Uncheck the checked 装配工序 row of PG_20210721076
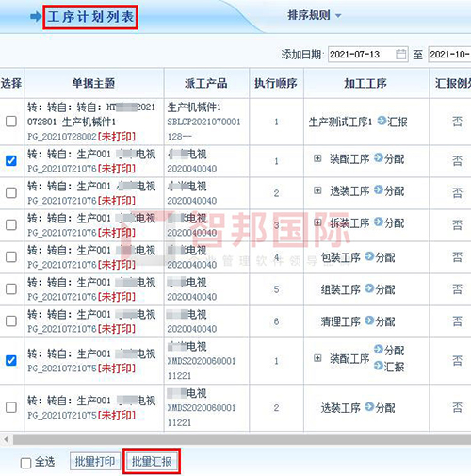This screenshot has width=471, height=476. (x=11, y=160)
